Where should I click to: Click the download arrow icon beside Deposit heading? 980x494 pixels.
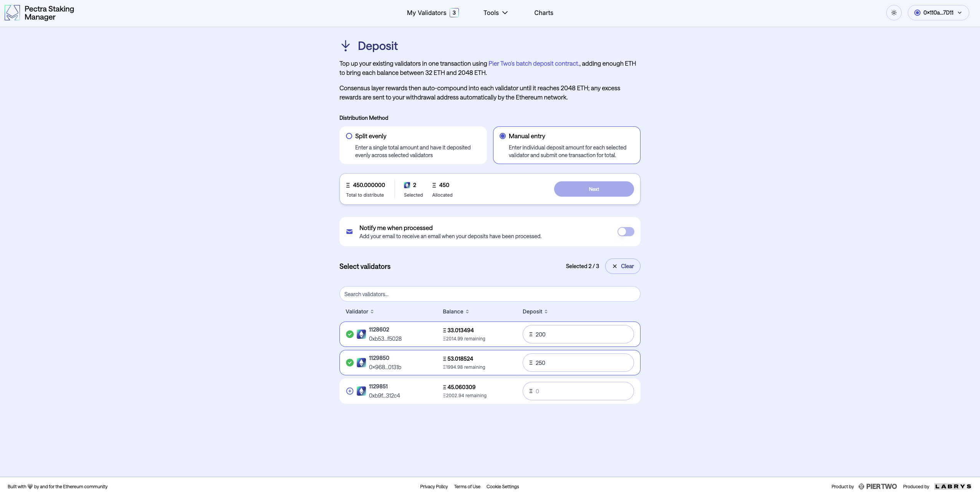(x=345, y=46)
